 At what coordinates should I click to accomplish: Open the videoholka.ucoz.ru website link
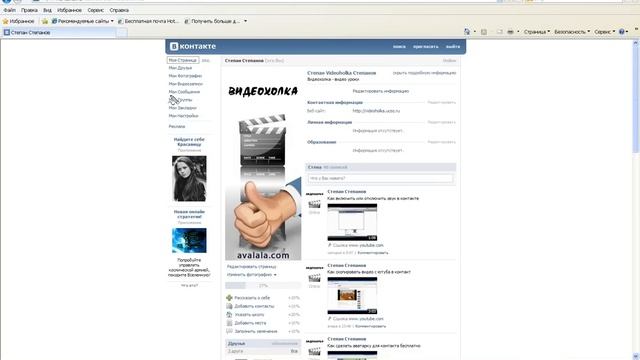coord(376,111)
